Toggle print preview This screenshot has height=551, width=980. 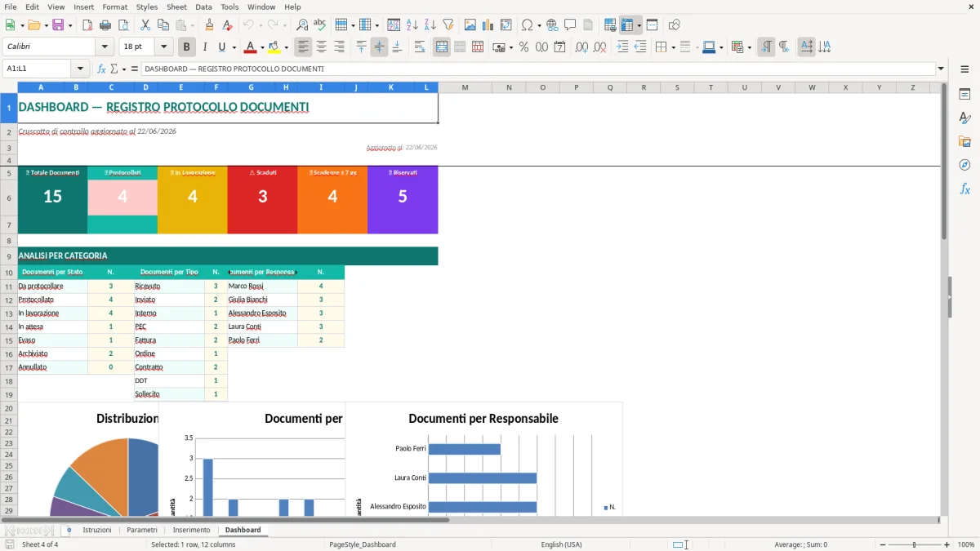(123, 25)
